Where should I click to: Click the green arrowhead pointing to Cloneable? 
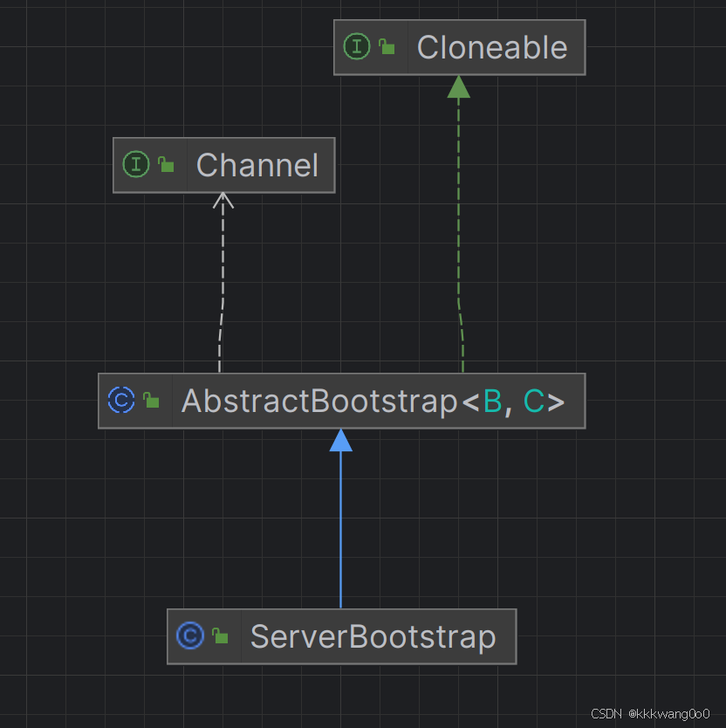(459, 86)
